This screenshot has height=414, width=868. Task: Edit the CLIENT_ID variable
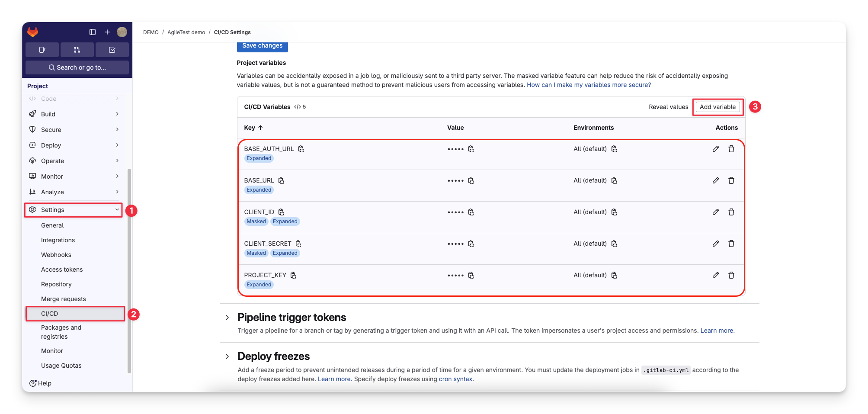715,212
